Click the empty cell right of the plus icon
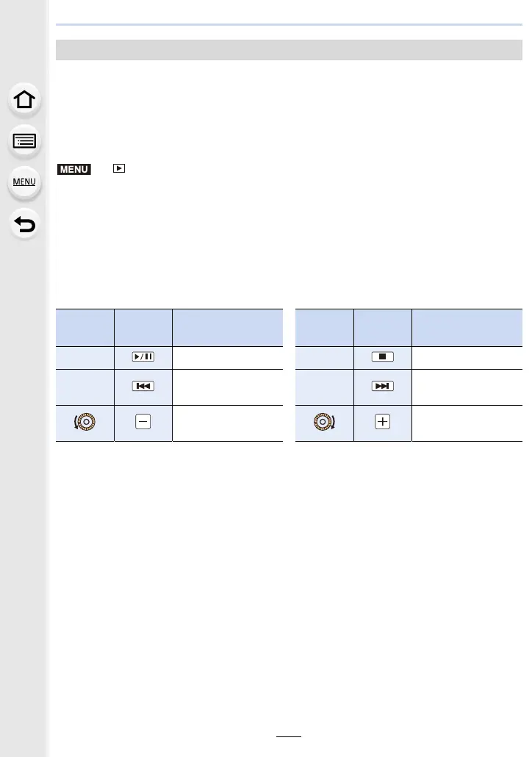Image resolution: width=532 pixels, height=757 pixels. (467, 423)
